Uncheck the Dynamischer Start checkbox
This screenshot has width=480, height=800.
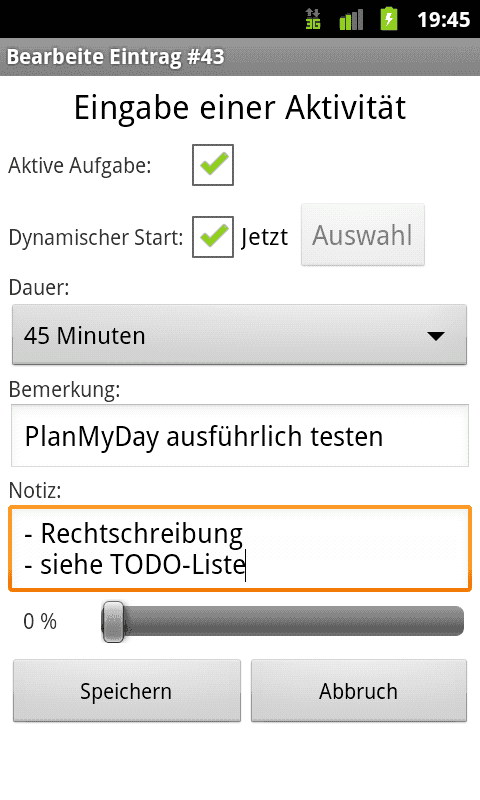click(x=213, y=237)
